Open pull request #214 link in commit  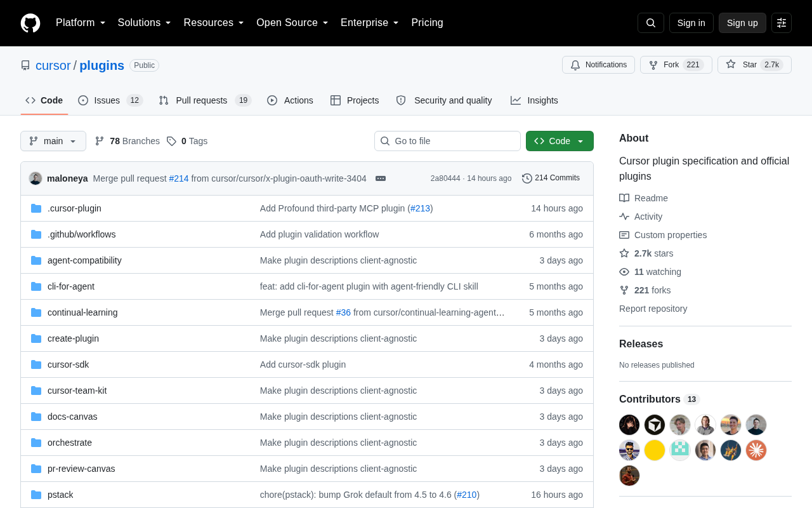pyautogui.click(x=179, y=178)
